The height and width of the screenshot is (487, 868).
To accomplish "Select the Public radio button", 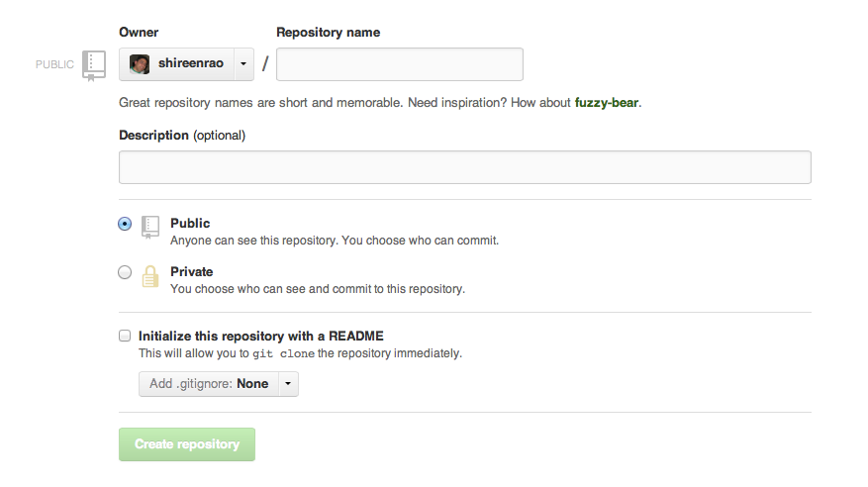I will (x=125, y=224).
